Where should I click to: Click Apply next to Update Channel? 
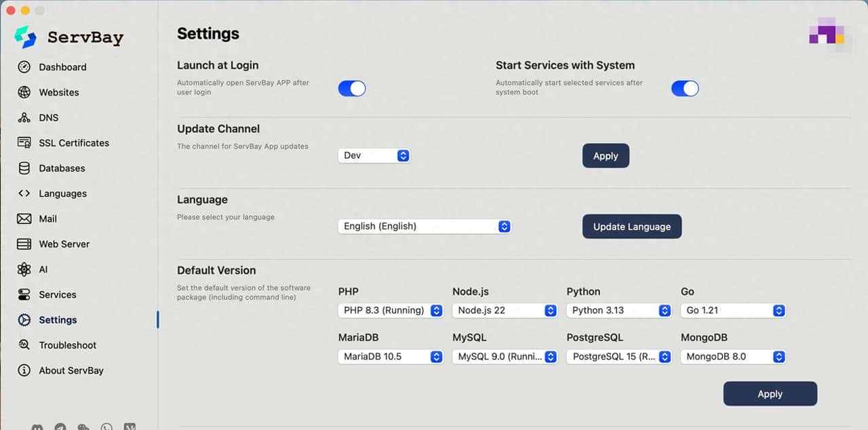tap(606, 156)
